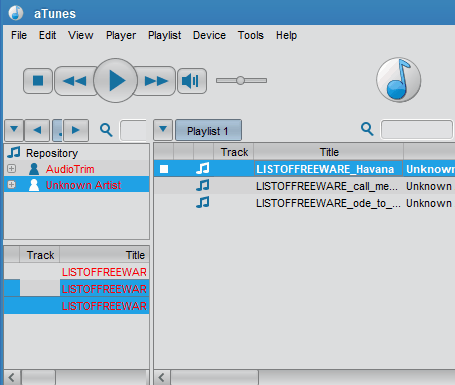Open the File menu
Screen dimensions: 455x385
coord(19,35)
